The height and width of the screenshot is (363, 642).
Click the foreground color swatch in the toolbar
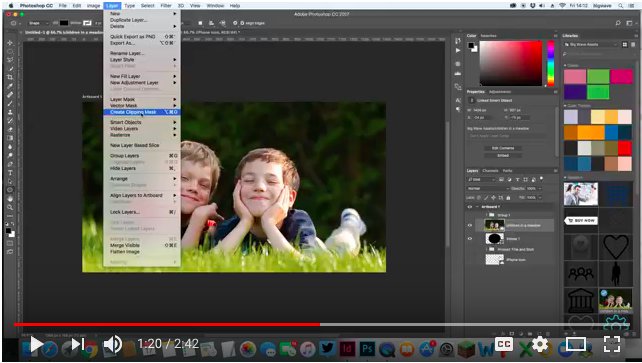[x=8, y=231]
